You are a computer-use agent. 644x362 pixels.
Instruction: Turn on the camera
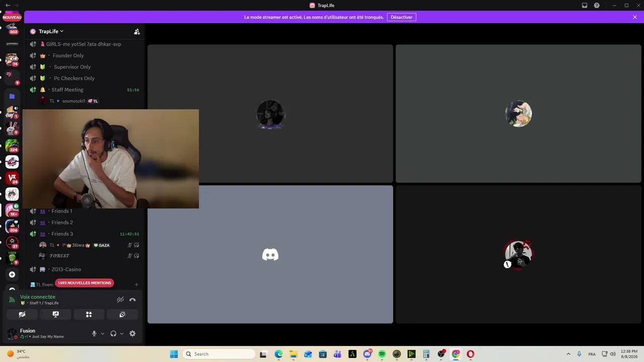coord(22,315)
